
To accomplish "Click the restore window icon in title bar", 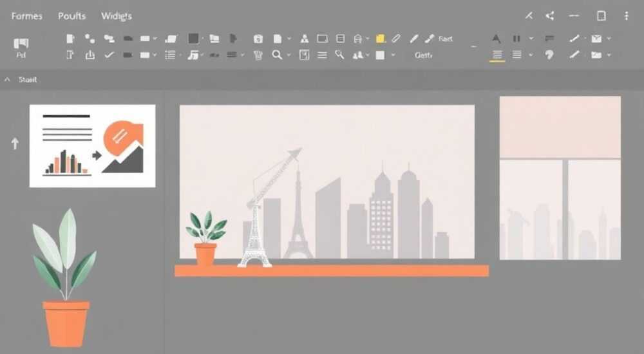I will tap(601, 16).
